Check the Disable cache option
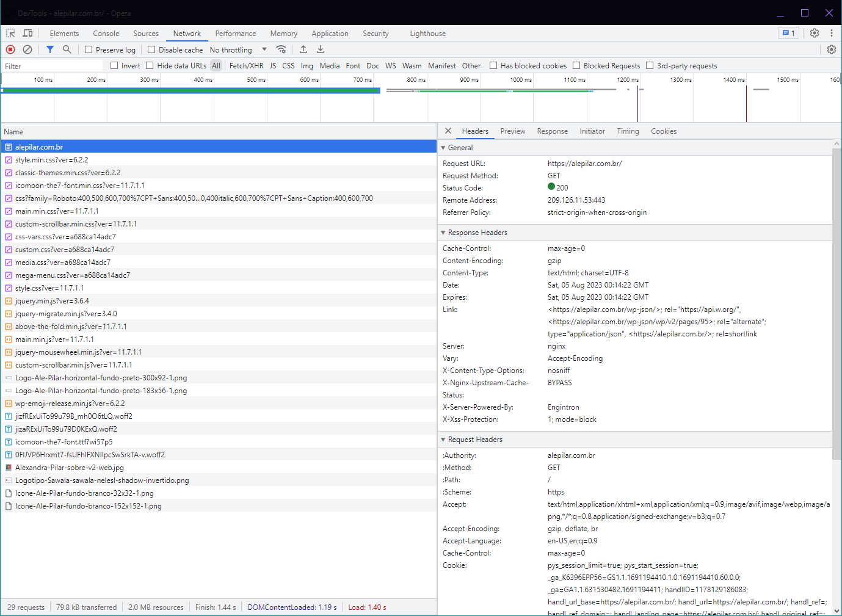Viewport: 842px width, 616px height. pos(151,49)
